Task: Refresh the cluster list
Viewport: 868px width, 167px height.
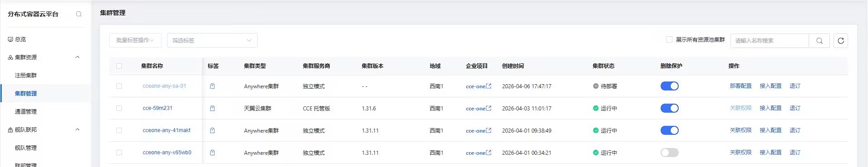Action: [841, 41]
